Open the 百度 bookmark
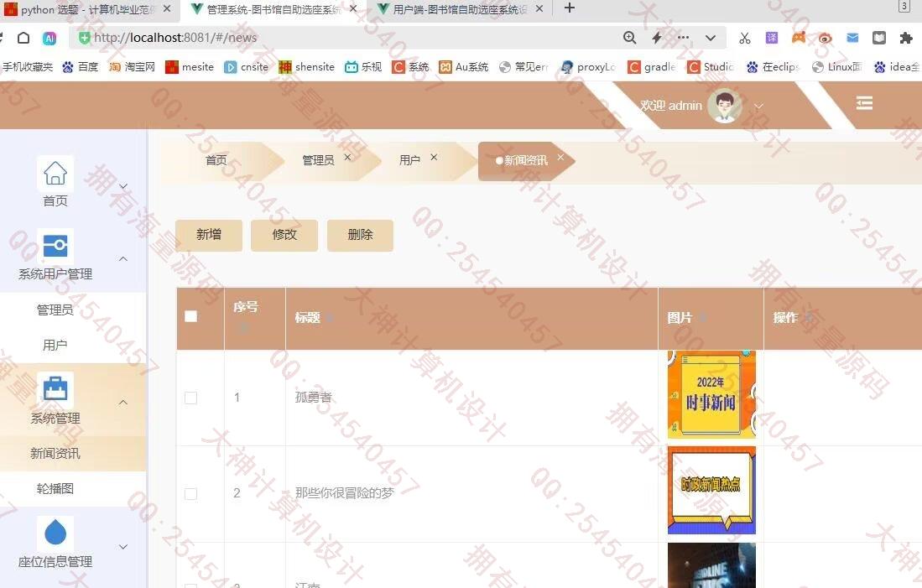922x588 pixels. pyautogui.click(x=81, y=67)
